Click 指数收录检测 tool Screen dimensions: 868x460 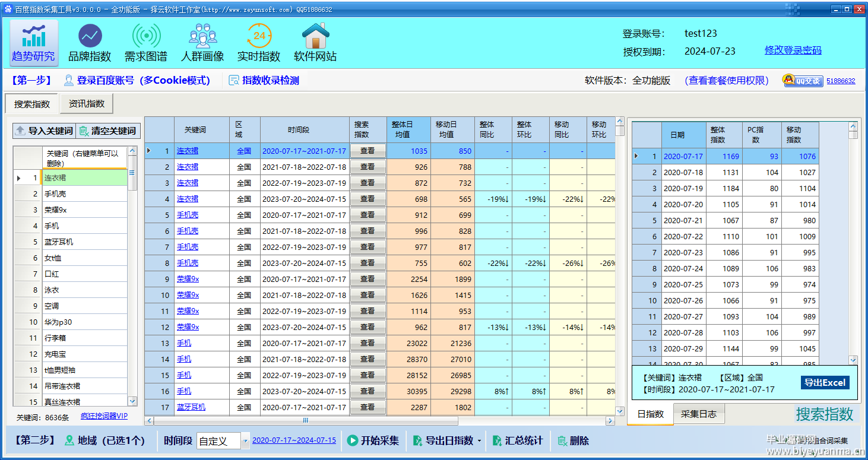(264, 81)
